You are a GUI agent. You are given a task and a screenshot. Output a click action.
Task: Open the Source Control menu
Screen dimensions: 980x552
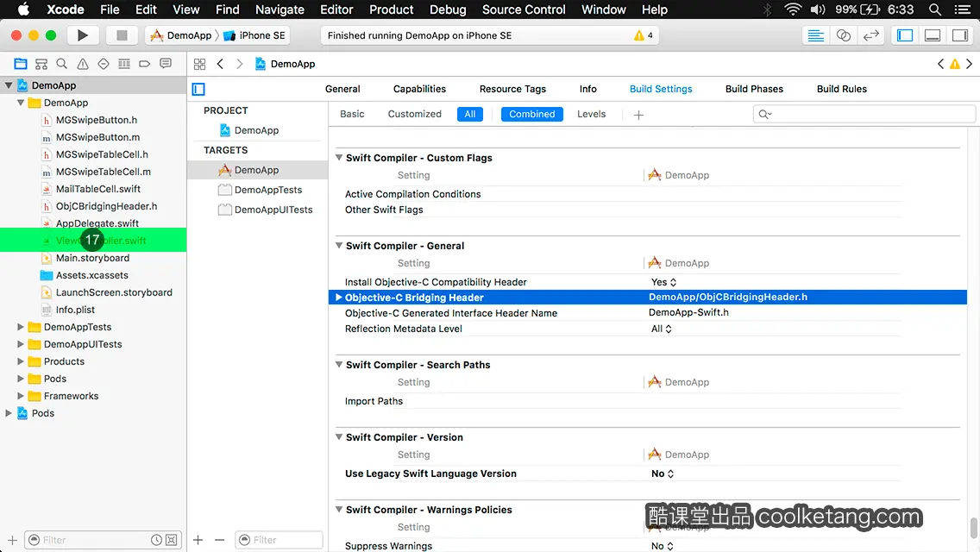pyautogui.click(x=524, y=9)
